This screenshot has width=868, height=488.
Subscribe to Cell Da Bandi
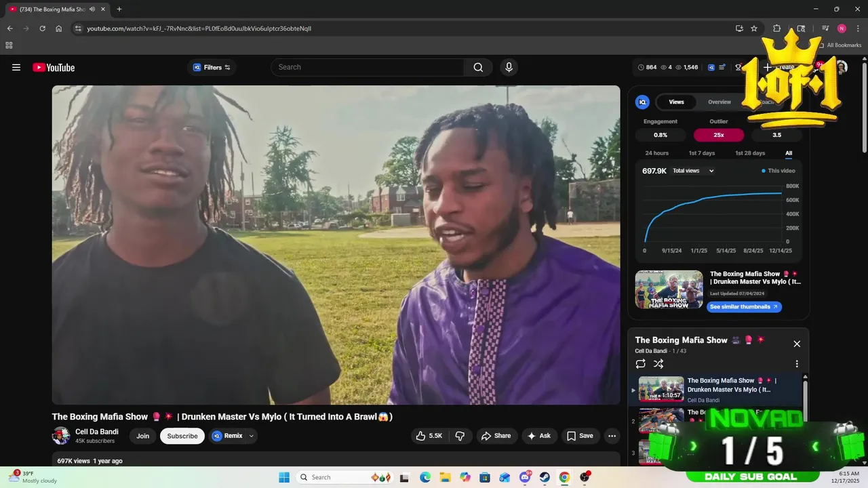coord(182,436)
